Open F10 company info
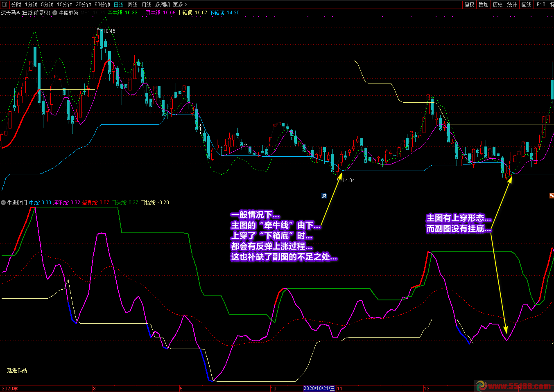This screenshot has height=392, width=554. [x=541, y=5]
